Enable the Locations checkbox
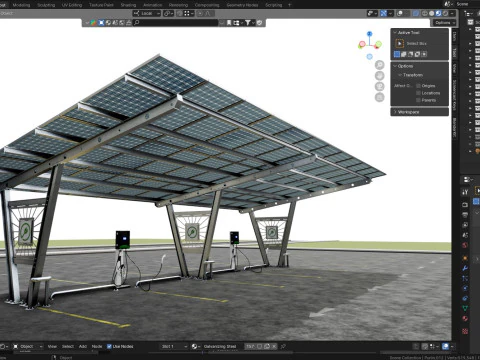This screenshot has height=360, width=480. point(418,93)
